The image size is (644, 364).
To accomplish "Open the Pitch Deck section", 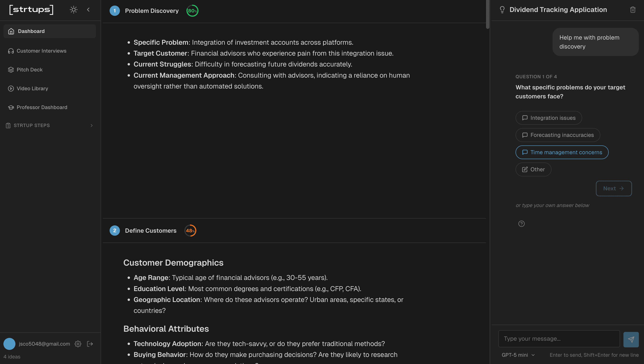I will (30, 70).
